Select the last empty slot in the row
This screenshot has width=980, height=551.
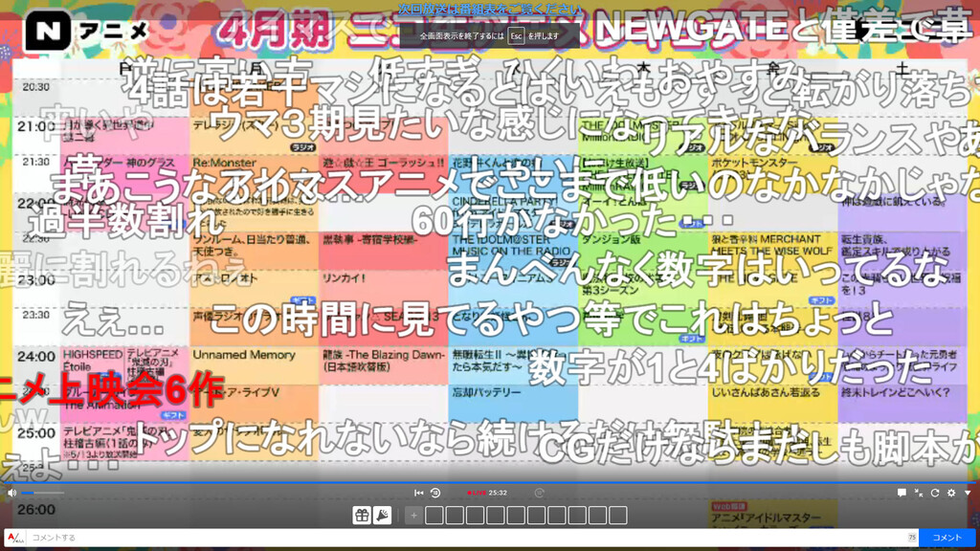coord(617,516)
